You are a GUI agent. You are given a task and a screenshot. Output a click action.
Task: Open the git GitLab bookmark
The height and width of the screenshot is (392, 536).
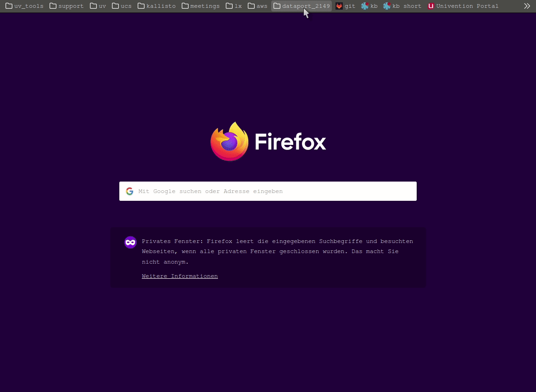(345, 6)
